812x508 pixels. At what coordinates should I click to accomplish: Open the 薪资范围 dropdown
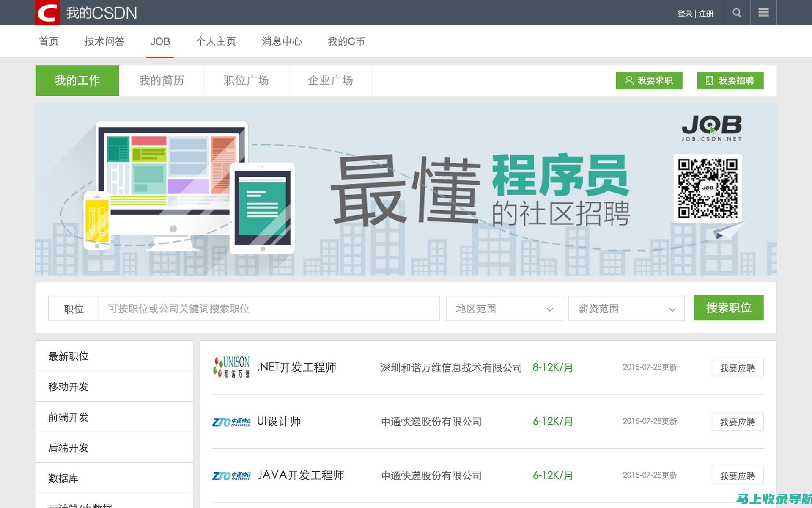pos(626,309)
